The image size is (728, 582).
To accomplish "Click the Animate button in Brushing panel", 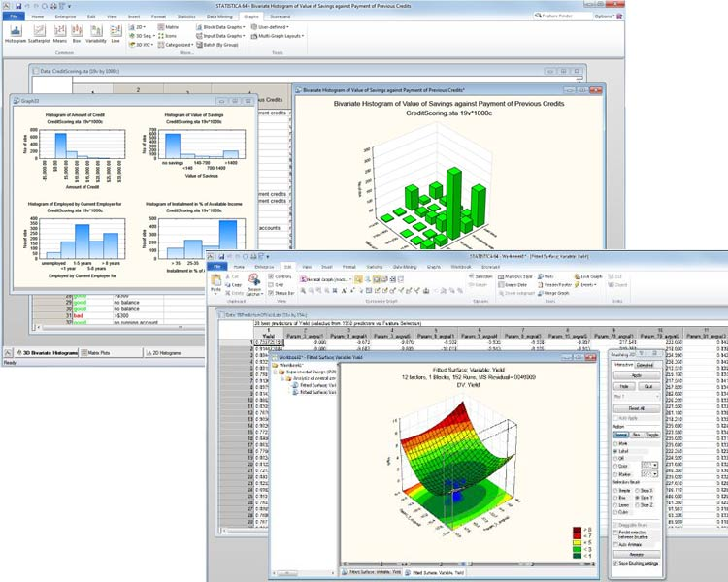I will tap(637, 555).
